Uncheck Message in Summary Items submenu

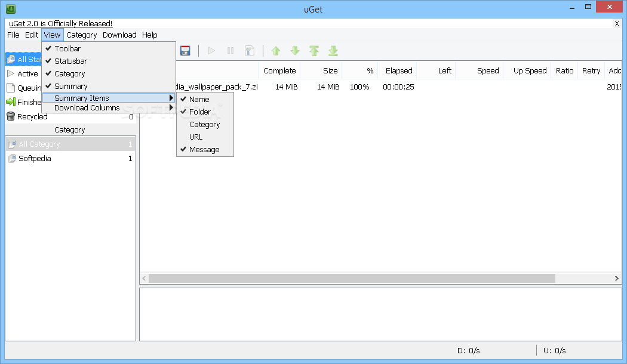pos(205,149)
